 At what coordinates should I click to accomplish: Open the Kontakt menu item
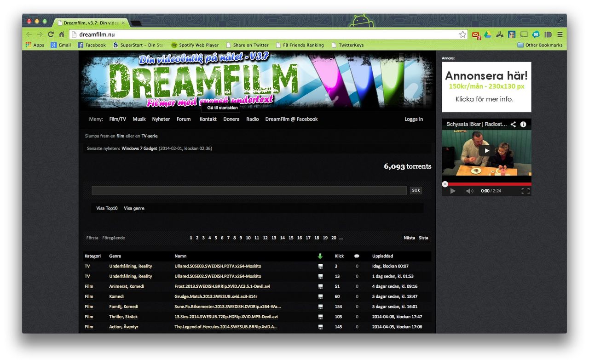(208, 119)
